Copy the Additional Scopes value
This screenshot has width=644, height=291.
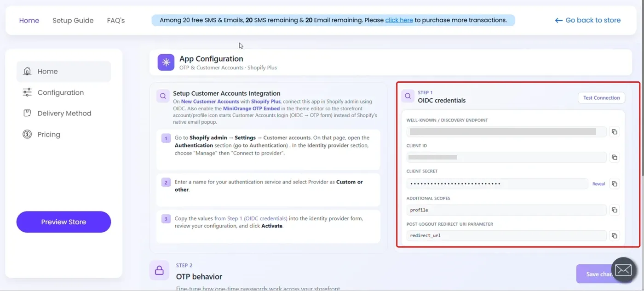614,210
